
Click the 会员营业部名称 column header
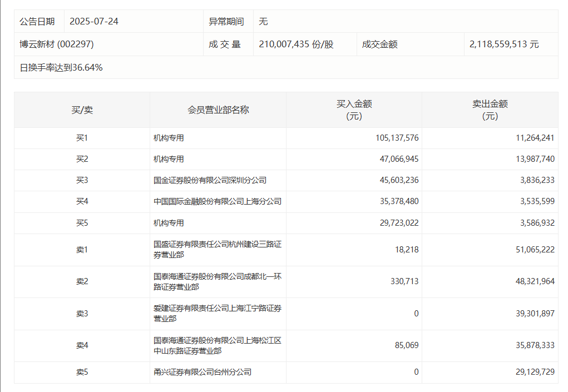click(x=218, y=110)
